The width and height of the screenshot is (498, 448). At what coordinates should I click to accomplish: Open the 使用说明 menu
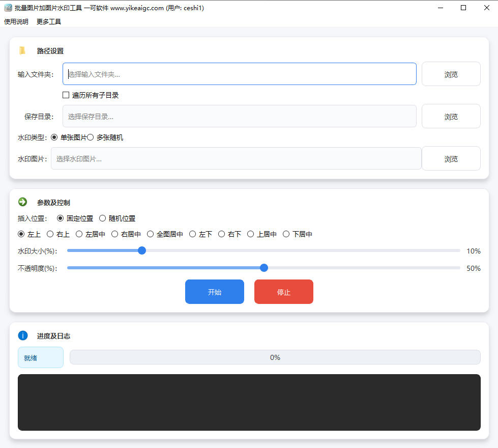click(x=16, y=21)
